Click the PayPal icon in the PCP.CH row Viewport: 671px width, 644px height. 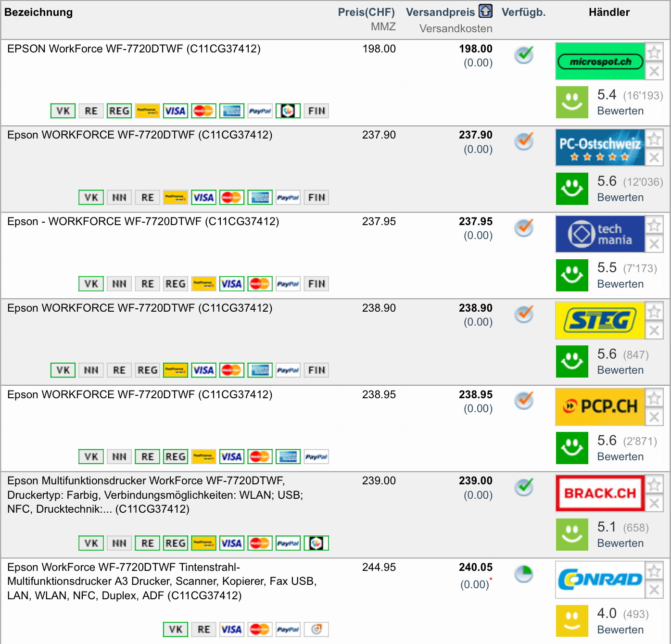click(x=316, y=457)
